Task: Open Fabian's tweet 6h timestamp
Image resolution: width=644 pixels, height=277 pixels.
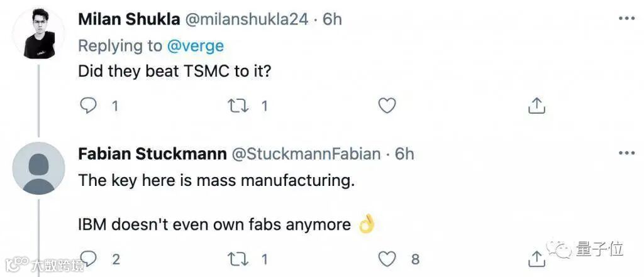Action: (404, 154)
